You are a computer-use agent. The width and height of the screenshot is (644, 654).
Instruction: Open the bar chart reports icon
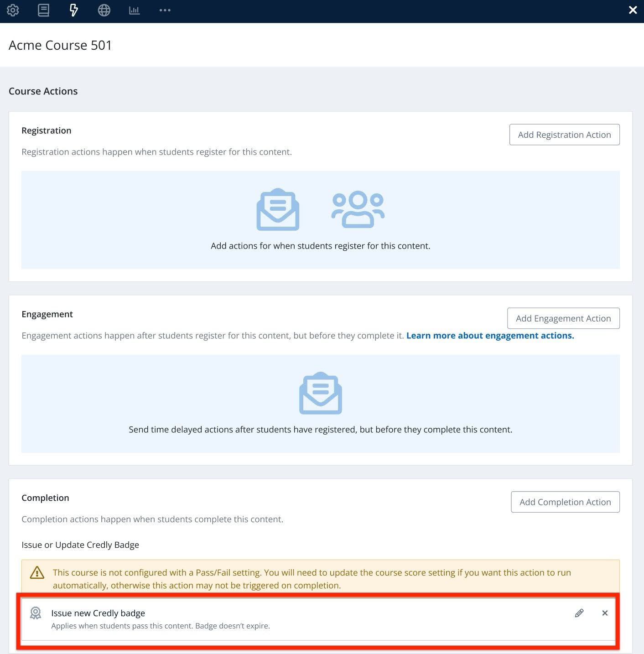tap(134, 10)
